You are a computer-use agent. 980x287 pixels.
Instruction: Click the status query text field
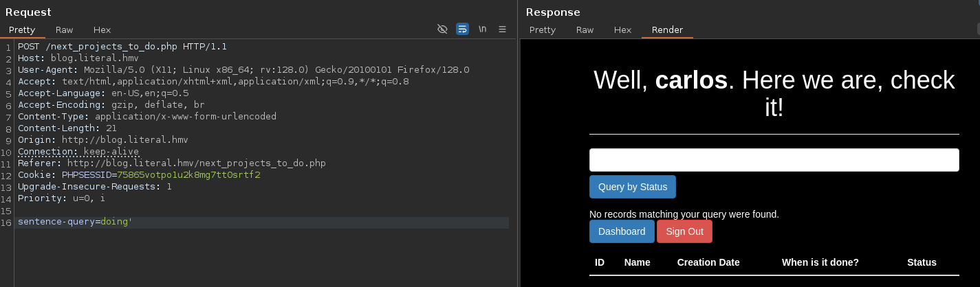pos(774,160)
